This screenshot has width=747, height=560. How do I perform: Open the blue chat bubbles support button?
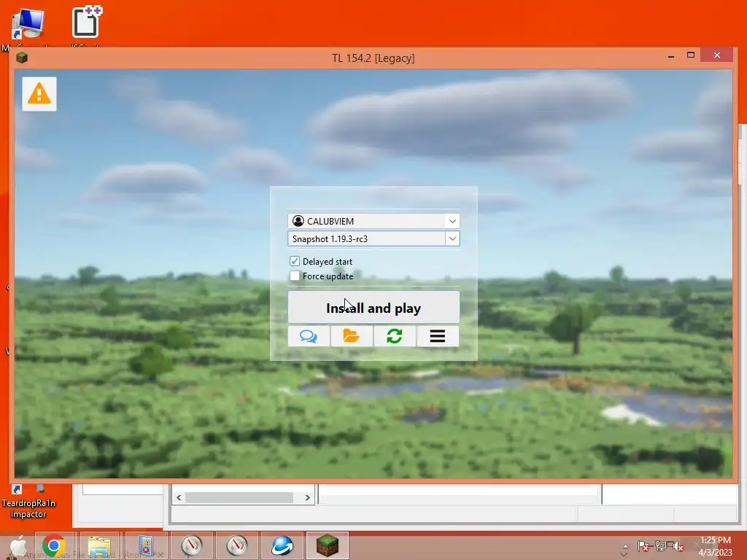pyautogui.click(x=309, y=336)
